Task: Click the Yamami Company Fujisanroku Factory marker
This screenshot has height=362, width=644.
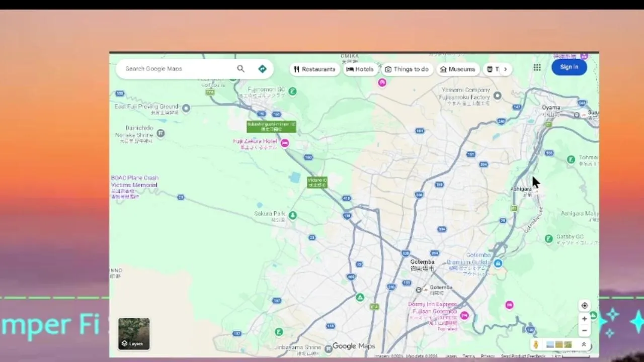Action: coord(498,96)
